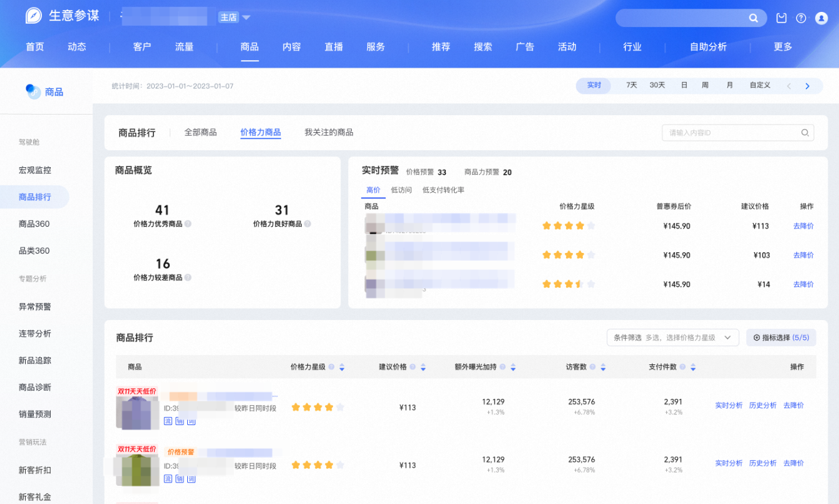Click help icon next to 支付件数 column
The height and width of the screenshot is (504, 839).
tap(682, 367)
